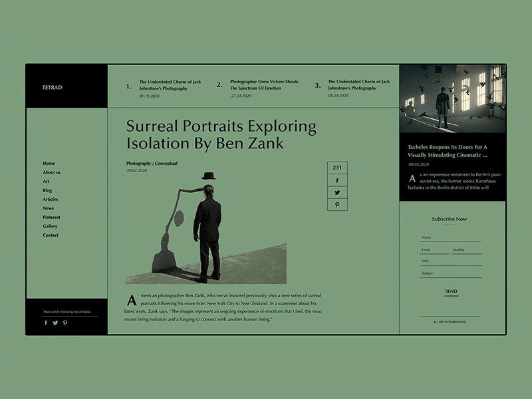Image resolution: width=532 pixels, height=399 pixels.
Task: Select the Mobile input field
Action: (467, 250)
